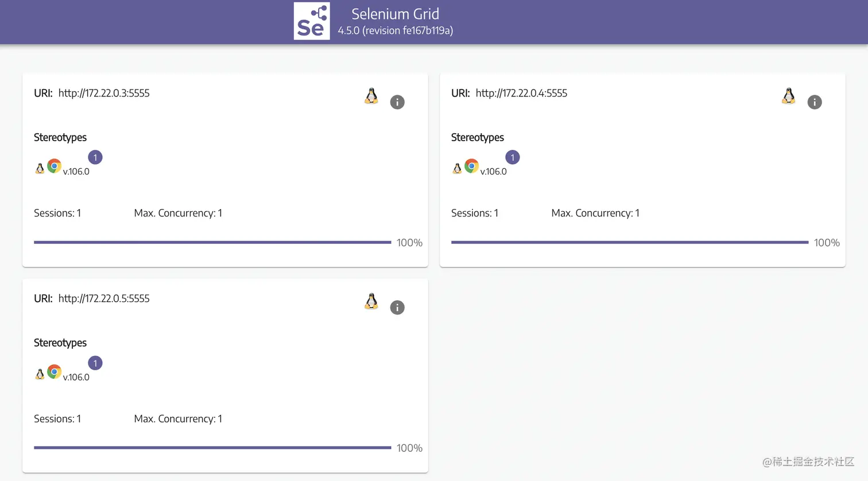Click Chrome stereotype icon on node 172.22.0.4
868x481 pixels.
(x=472, y=166)
